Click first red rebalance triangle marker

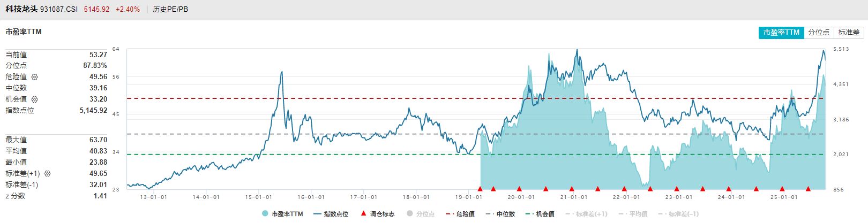click(x=480, y=189)
